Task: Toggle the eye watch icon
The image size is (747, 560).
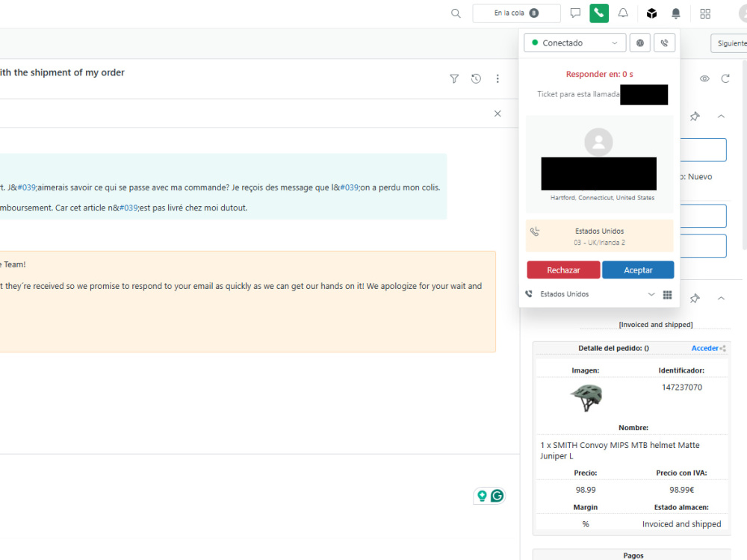Action: pos(704,78)
